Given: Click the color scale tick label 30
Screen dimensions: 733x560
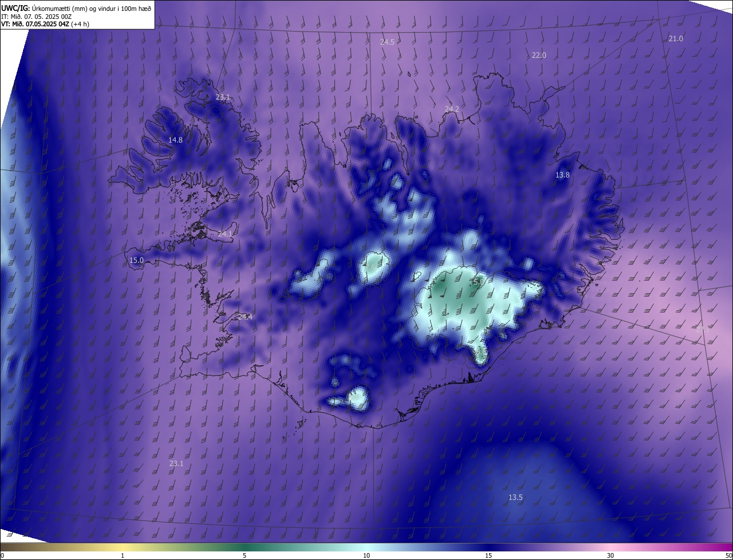Looking at the screenshot, I should click(x=610, y=555).
